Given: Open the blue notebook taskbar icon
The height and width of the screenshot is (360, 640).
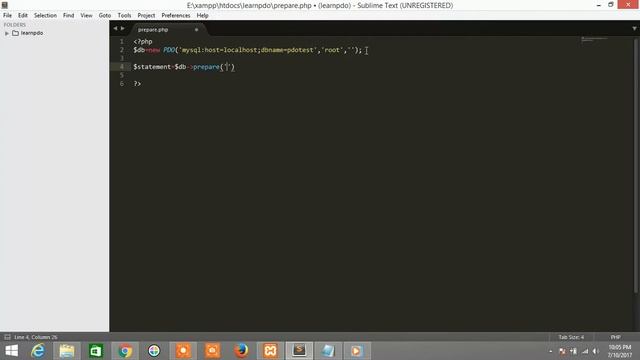Looking at the screenshot, I should [x=328, y=351].
